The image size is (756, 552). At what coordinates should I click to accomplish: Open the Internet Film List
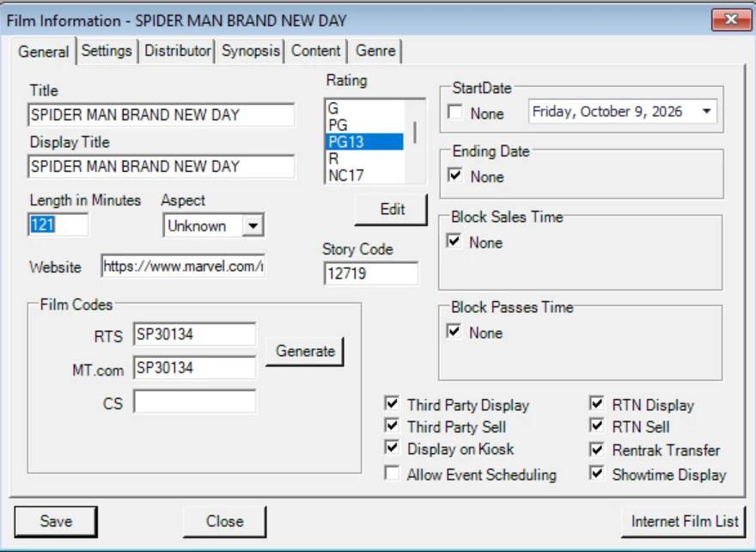[684, 522]
